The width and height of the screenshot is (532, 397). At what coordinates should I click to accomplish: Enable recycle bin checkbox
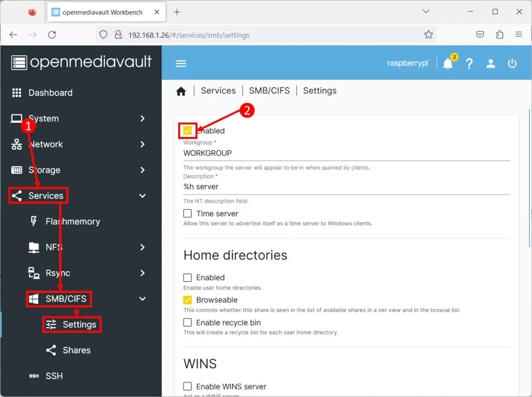[188, 322]
